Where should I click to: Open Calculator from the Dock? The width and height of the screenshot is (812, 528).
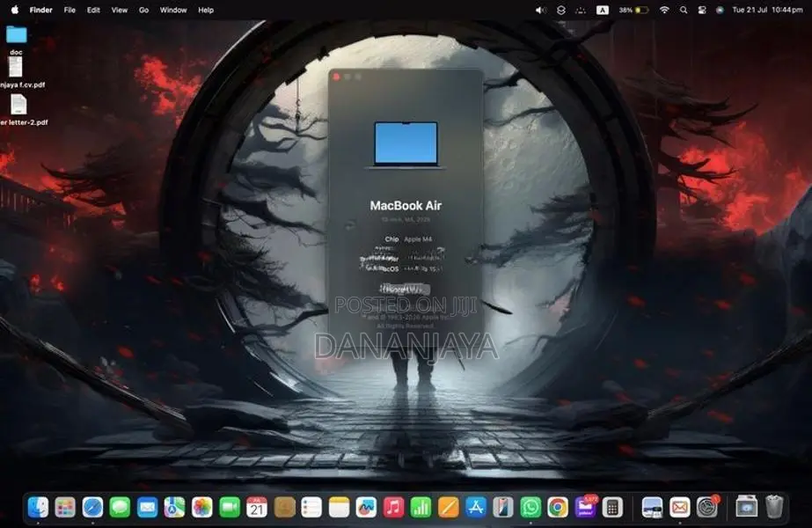(x=612, y=507)
